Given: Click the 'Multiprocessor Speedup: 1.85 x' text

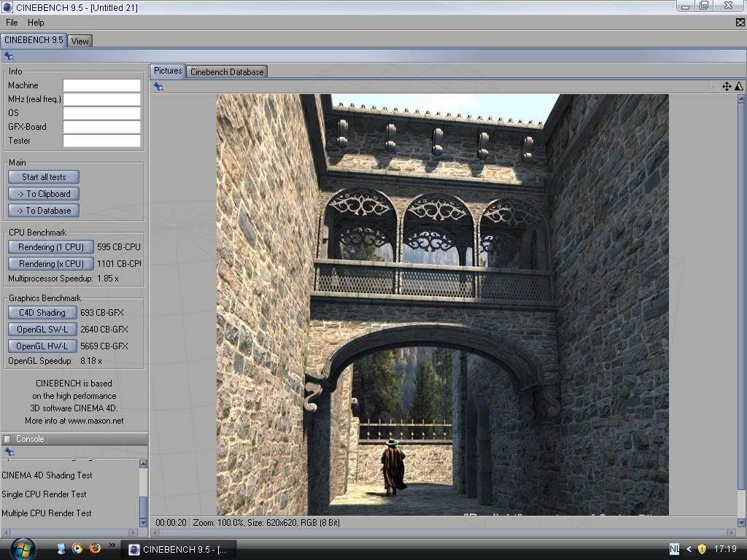Looking at the screenshot, I should (63, 279).
